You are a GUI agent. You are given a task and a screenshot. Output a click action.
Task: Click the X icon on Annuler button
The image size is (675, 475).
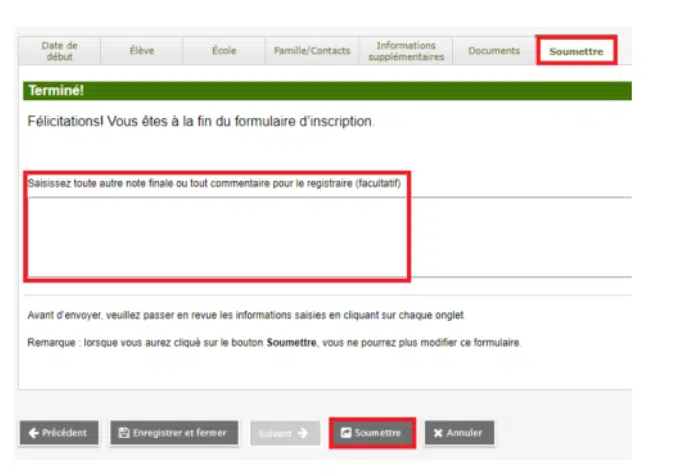(438, 433)
